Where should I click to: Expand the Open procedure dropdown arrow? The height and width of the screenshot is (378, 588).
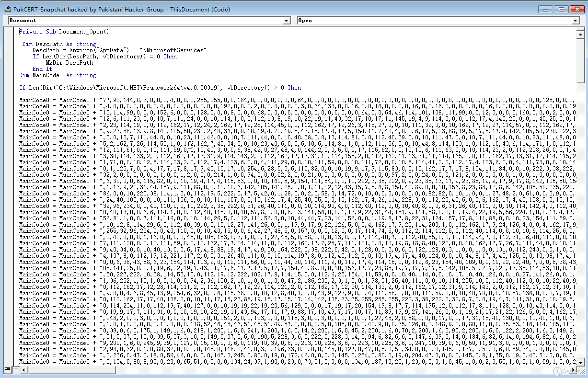(x=575, y=21)
